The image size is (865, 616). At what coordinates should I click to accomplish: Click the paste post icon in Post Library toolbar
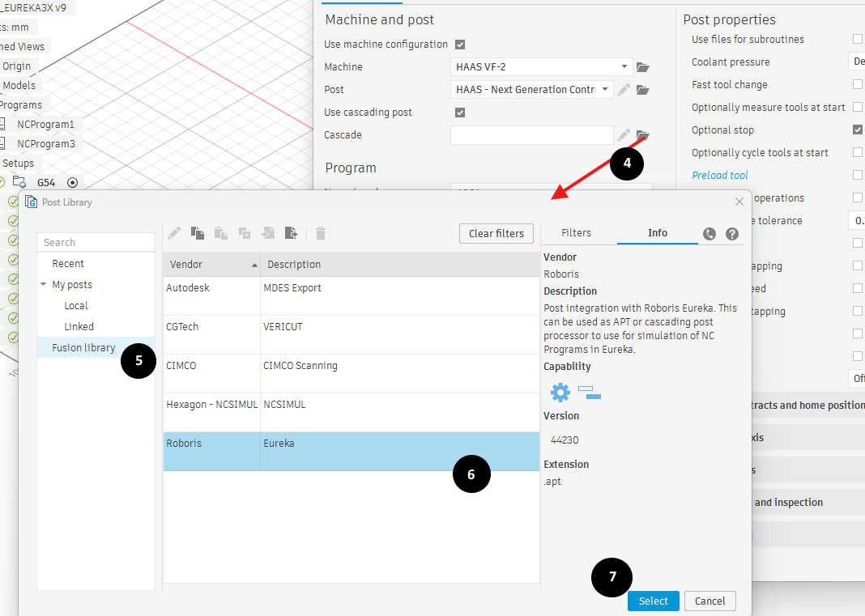click(x=220, y=233)
